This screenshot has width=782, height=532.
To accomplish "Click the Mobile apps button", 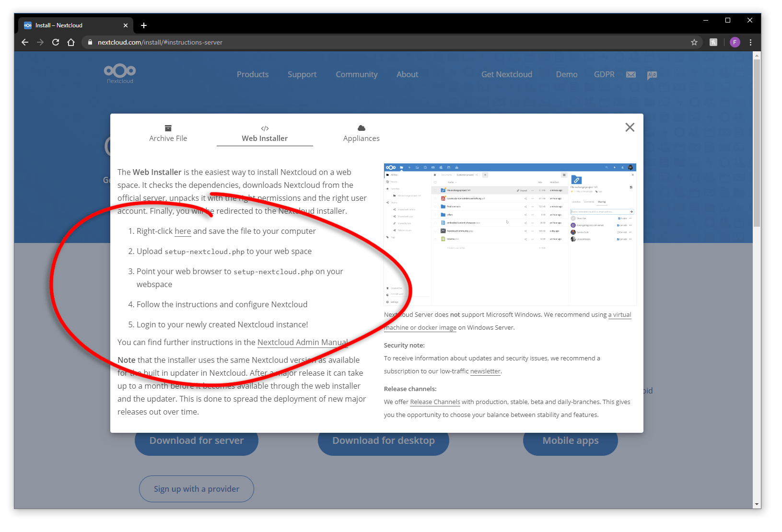I will 571,440.
